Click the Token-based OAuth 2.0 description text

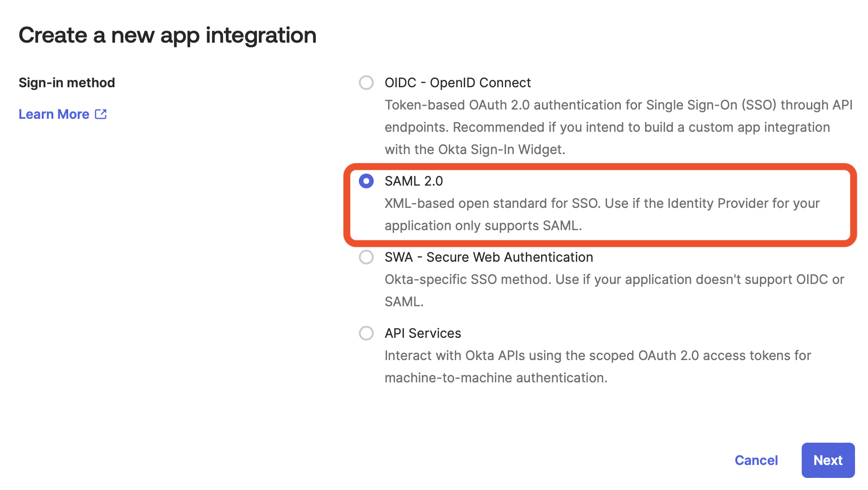click(619, 105)
